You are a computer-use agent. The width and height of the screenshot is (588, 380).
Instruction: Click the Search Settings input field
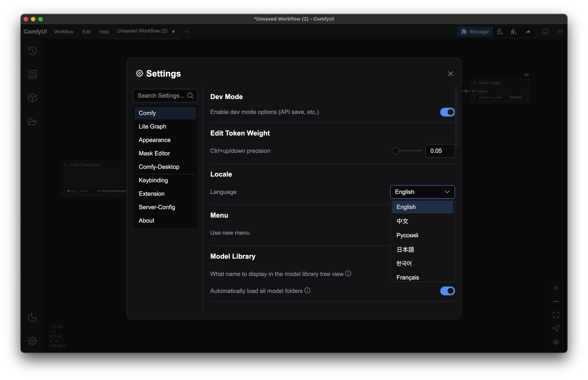coord(161,96)
